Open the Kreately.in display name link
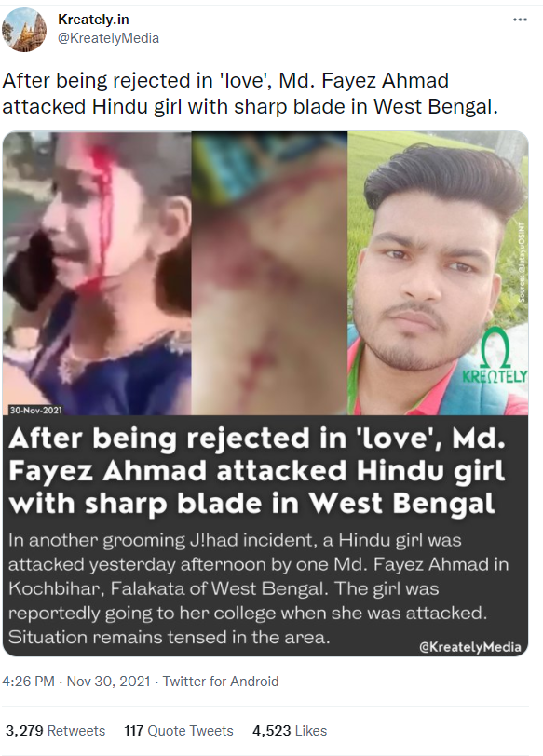 point(93,20)
